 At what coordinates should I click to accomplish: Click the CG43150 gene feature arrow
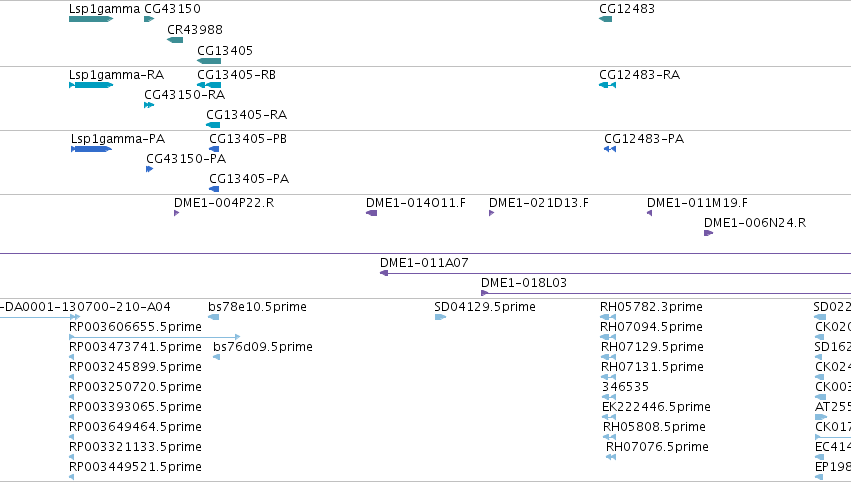pyautogui.click(x=149, y=19)
